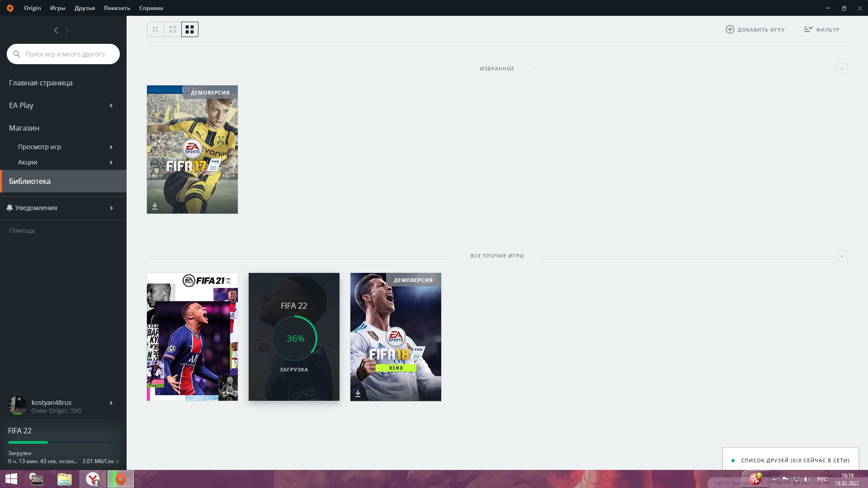Open the Игры menu
This screenshot has width=868, height=488.
(x=57, y=8)
